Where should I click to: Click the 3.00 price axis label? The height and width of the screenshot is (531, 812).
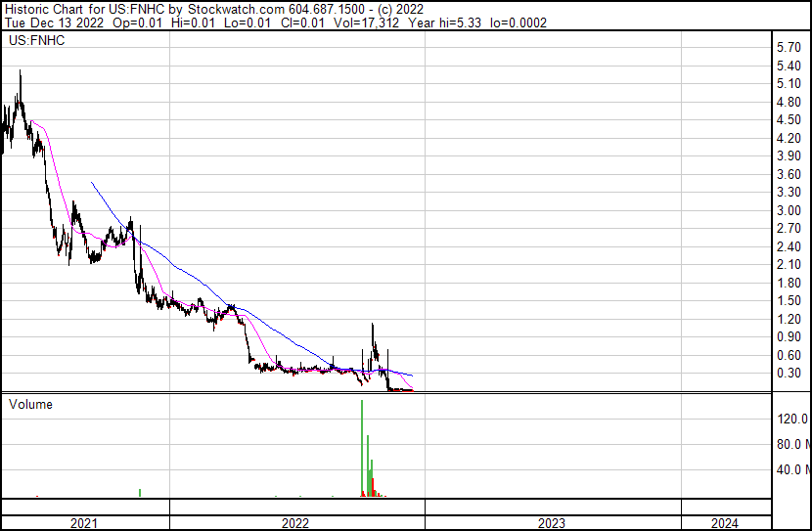[x=789, y=210]
